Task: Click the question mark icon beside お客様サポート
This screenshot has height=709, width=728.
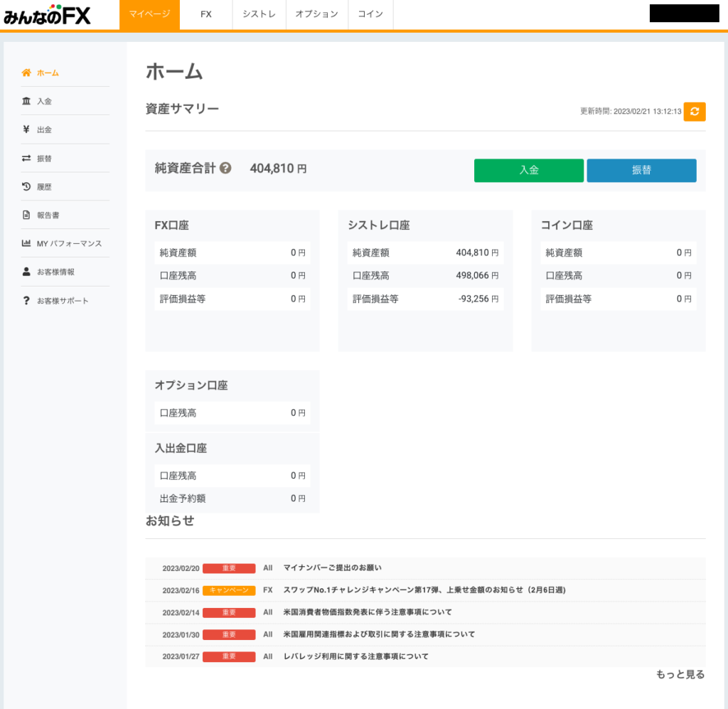Action: [x=26, y=301]
